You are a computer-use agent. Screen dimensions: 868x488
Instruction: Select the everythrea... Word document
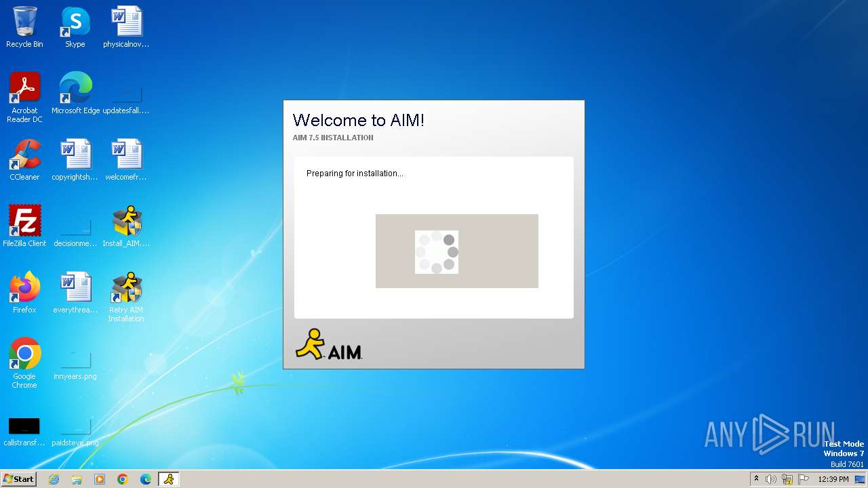[x=75, y=293]
